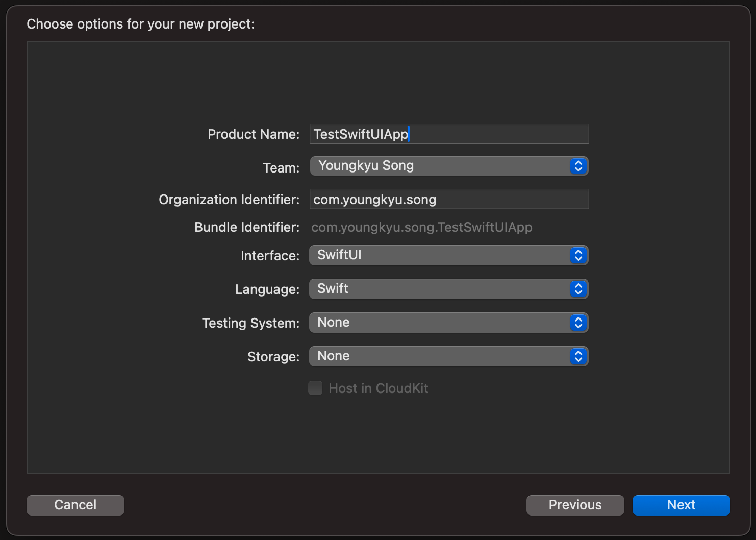Click the chevron icon on Storage popup
The width and height of the screenshot is (756, 540).
[x=578, y=356]
